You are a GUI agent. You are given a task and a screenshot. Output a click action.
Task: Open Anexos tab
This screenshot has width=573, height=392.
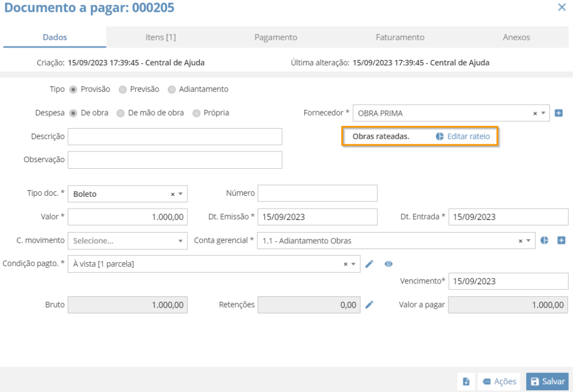click(x=516, y=37)
